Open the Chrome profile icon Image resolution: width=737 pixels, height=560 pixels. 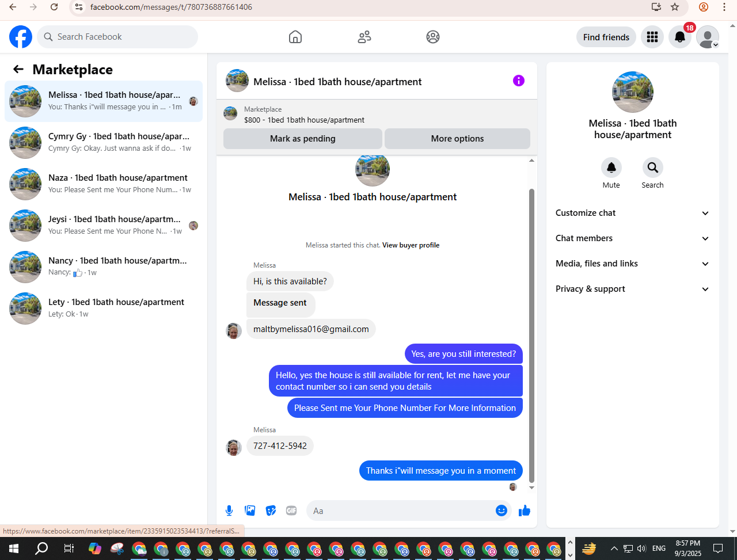click(x=704, y=7)
